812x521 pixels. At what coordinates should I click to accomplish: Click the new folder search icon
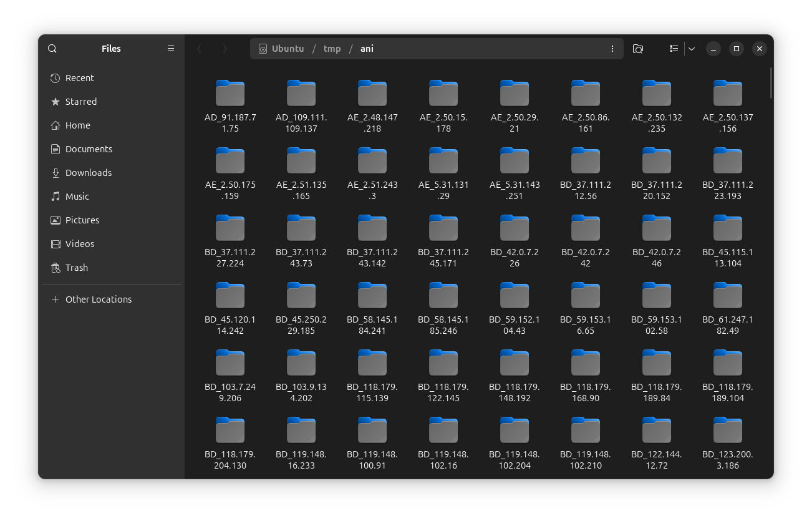[x=637, y=49]
